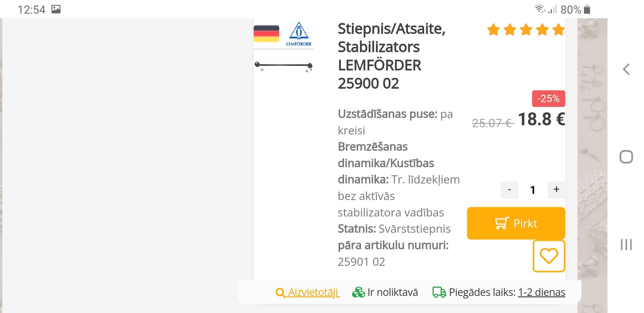Tap the LEMFÖRDER brand logo

(299, 34)
